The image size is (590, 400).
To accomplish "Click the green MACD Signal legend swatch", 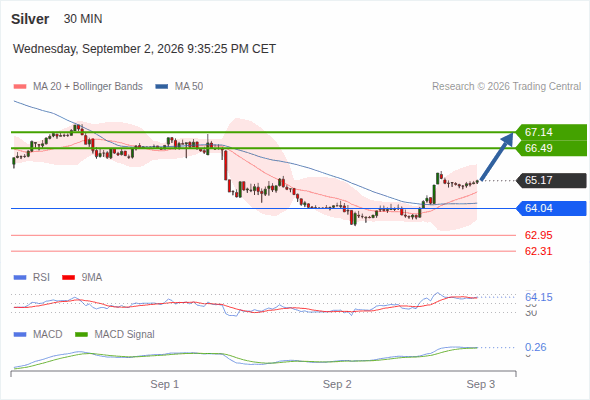I will 81,335.
